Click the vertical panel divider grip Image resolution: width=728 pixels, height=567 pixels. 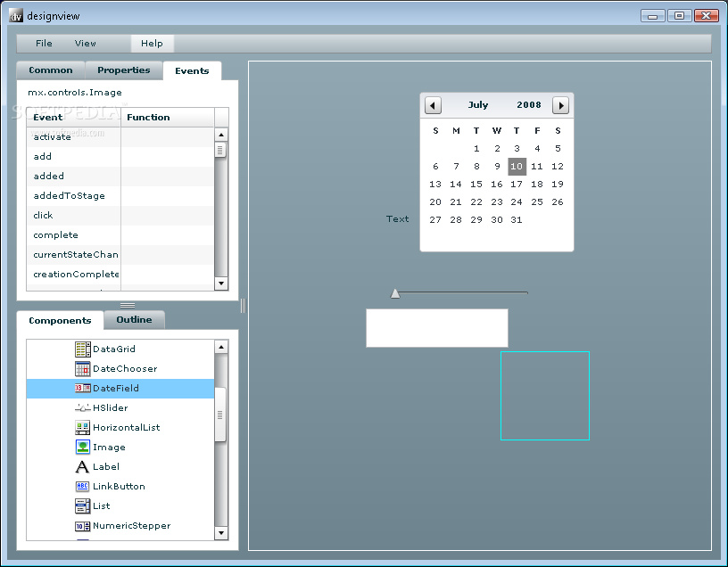(244, 306)
